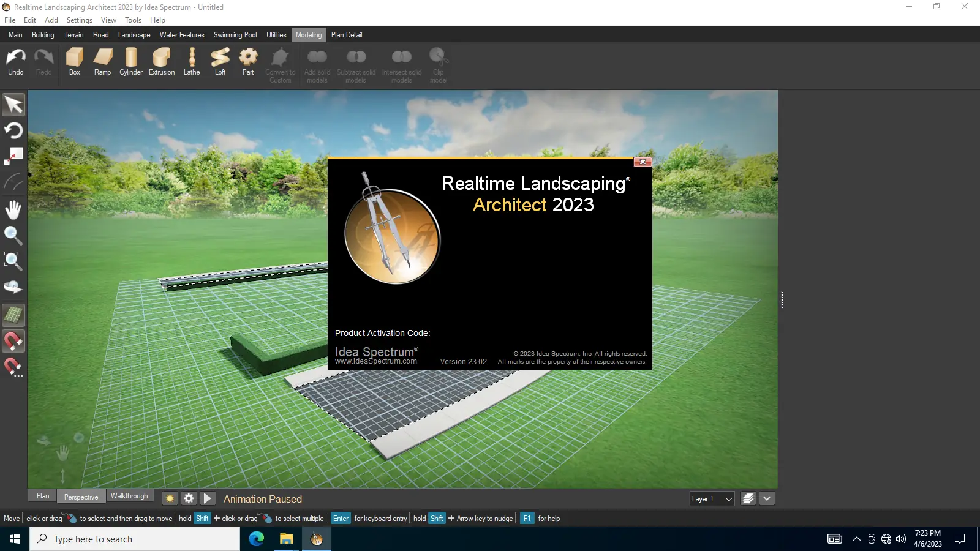Image resolution: width=980 pixels, height=551 pixels.
Task: Choose the zoom-to-region tool
Action: 13,261
